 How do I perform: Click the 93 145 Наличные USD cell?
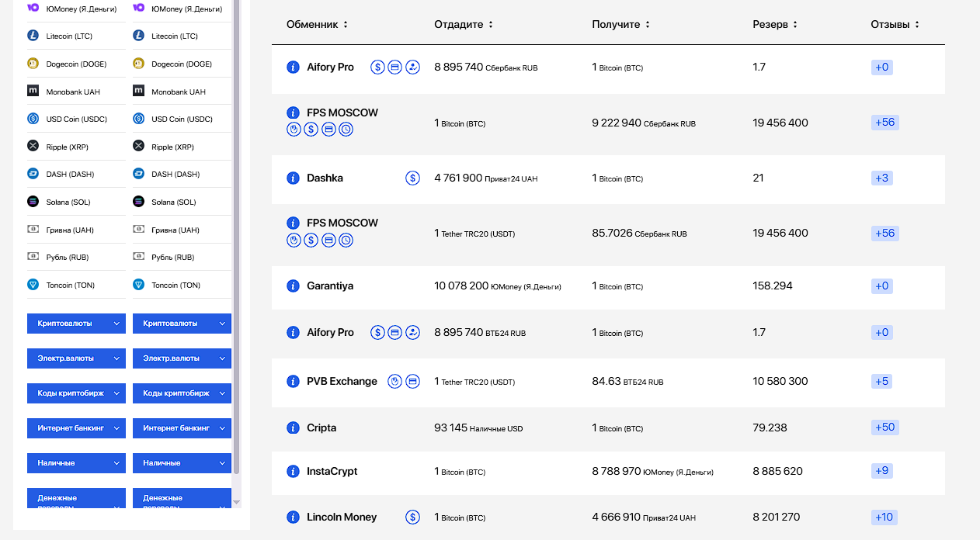point(478,427)
